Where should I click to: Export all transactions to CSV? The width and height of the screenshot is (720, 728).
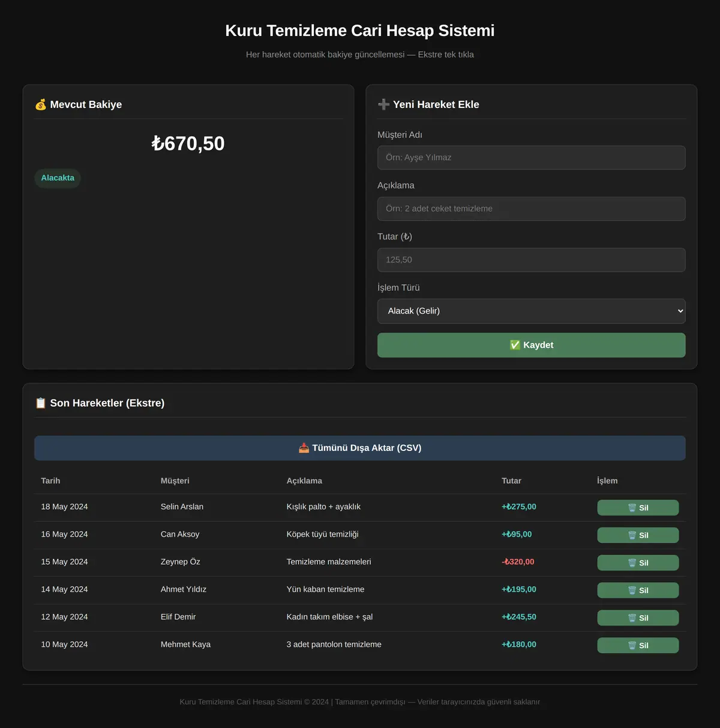[x=360, y=448]
